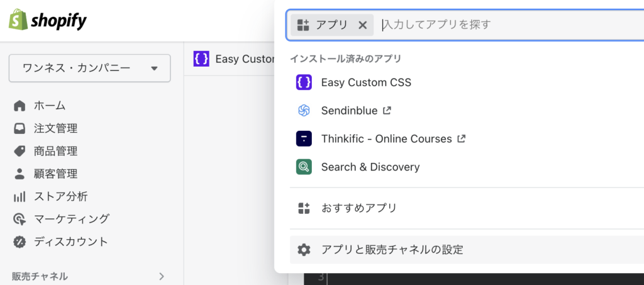
Task: Click Easy Custom CSS icon in page header
Action: (201, 59)
